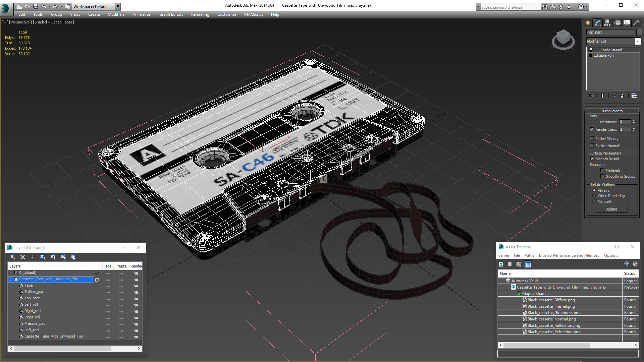Toggle Render Iters checkbox
The width and height of the screenshot is (644, 362).
[592, 129]
